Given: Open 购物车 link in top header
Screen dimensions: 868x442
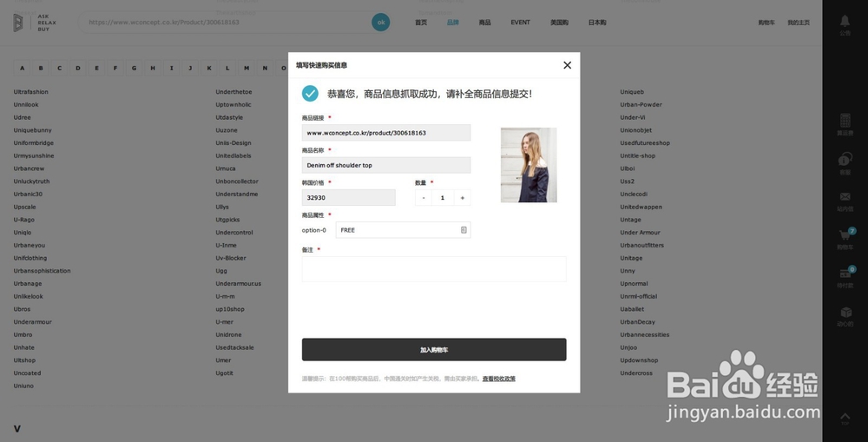Looking at the screenshot, I should [766, 23].
